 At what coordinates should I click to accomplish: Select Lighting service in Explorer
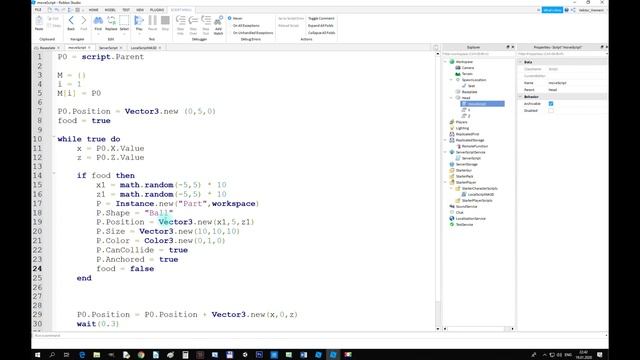pos(462,128)
